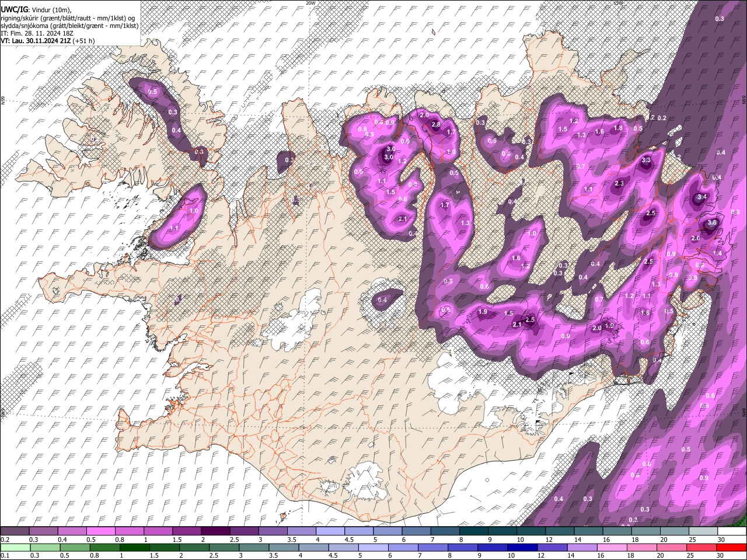Pick the darkest purple swatch labeled 2 in top legend row
This screenshot has width=747, height=560.
(215, 531)
